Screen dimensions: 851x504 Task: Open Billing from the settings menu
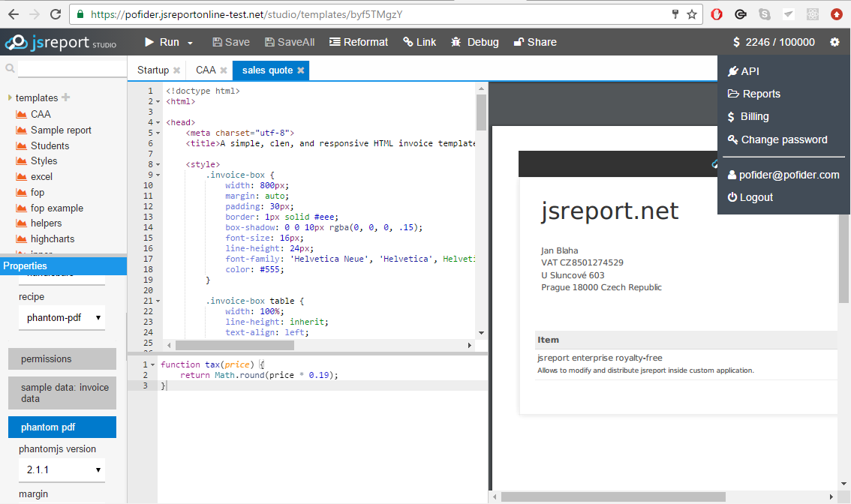[x=748, y=117]
